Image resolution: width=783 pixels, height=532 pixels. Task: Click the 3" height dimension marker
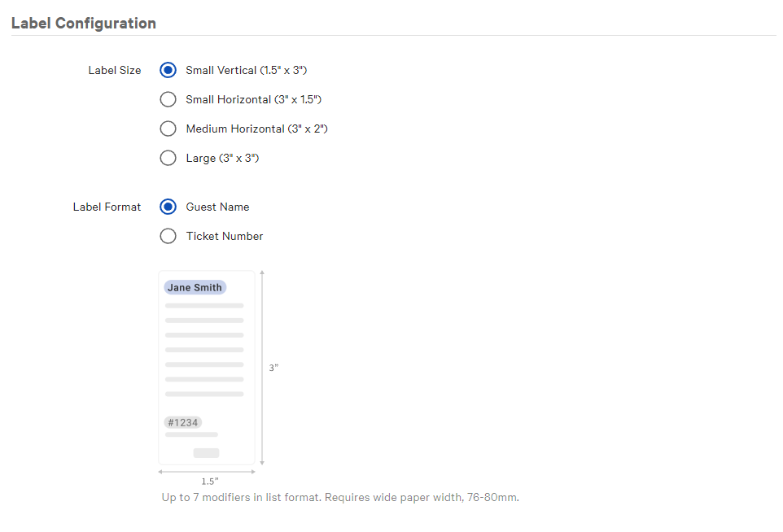273,368
